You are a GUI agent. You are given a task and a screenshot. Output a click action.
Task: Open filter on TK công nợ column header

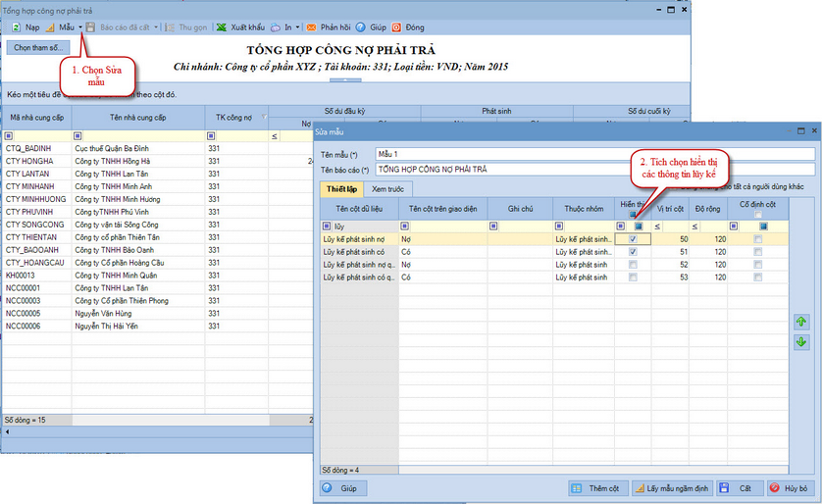pos(264,117)
